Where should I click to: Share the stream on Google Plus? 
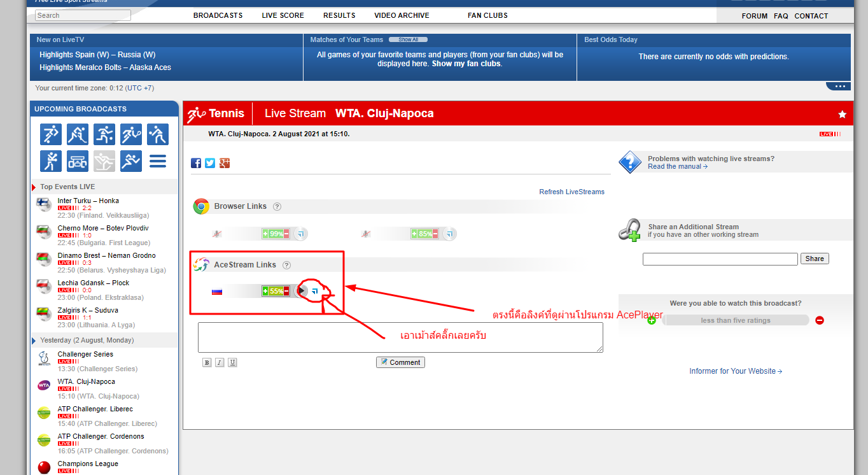[x=224, y=163]
